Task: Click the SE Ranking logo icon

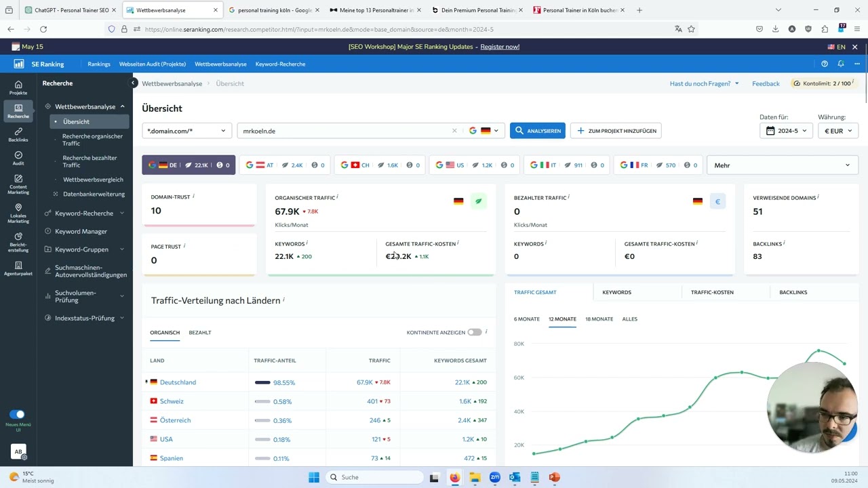Action: 19,64
